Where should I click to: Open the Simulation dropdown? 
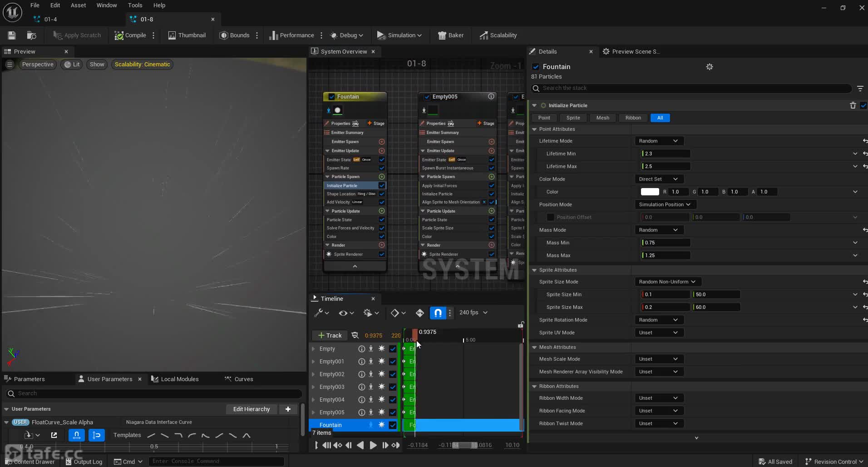(x=399, y=35)
